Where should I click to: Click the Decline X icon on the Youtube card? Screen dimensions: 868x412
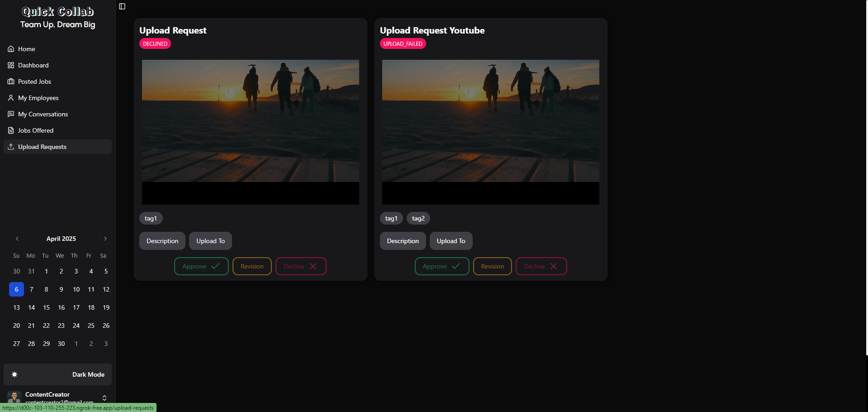554,266
